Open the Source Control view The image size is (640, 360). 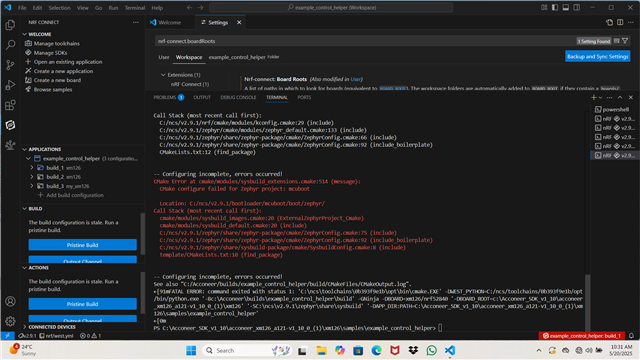[10, 64]
